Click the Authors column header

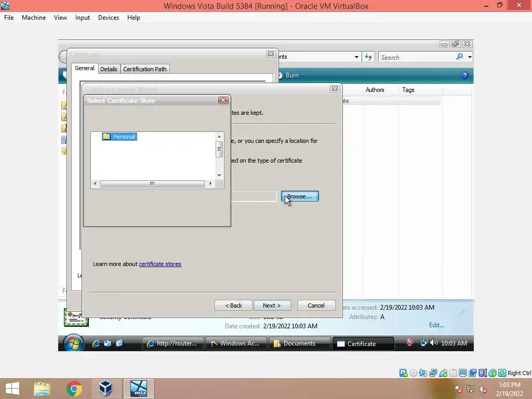tap(375, 90)
